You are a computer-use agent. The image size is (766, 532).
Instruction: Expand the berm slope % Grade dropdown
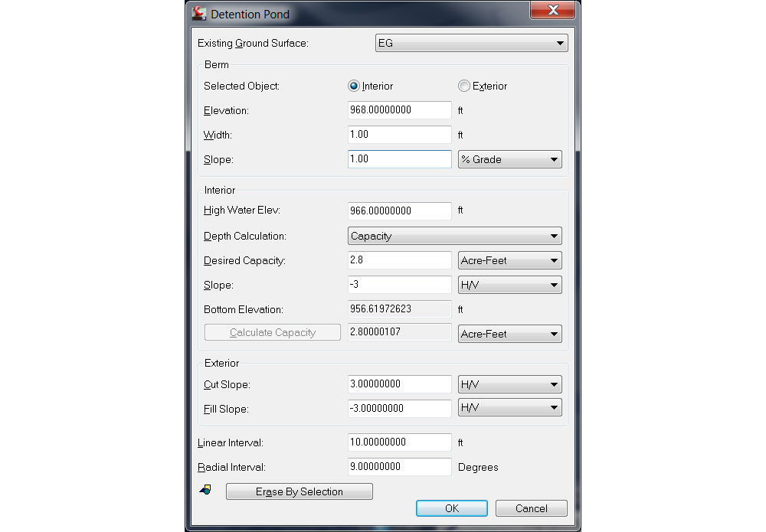(x=509, y=159)
